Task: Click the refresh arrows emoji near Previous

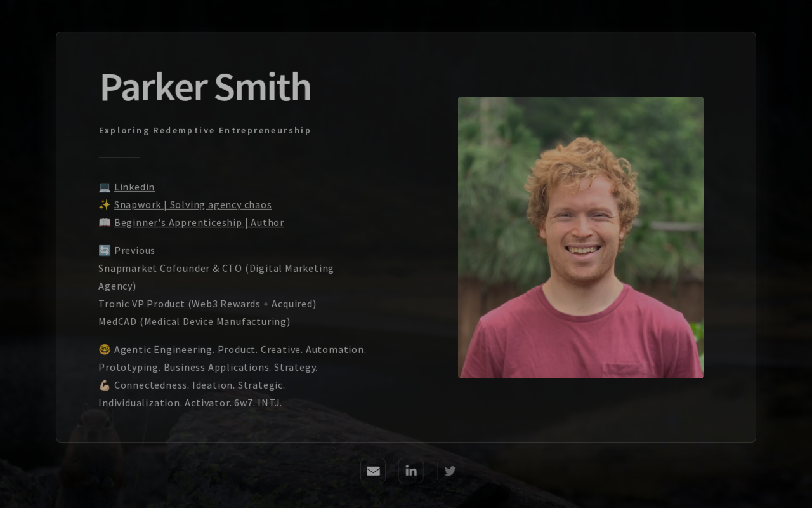Action: coord(105,250)
